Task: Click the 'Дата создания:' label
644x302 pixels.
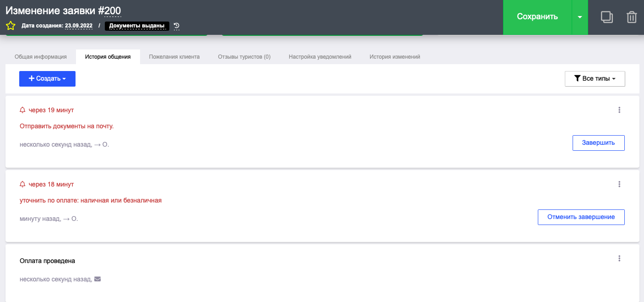Action: pyautogui.click(x=43, y=26)
